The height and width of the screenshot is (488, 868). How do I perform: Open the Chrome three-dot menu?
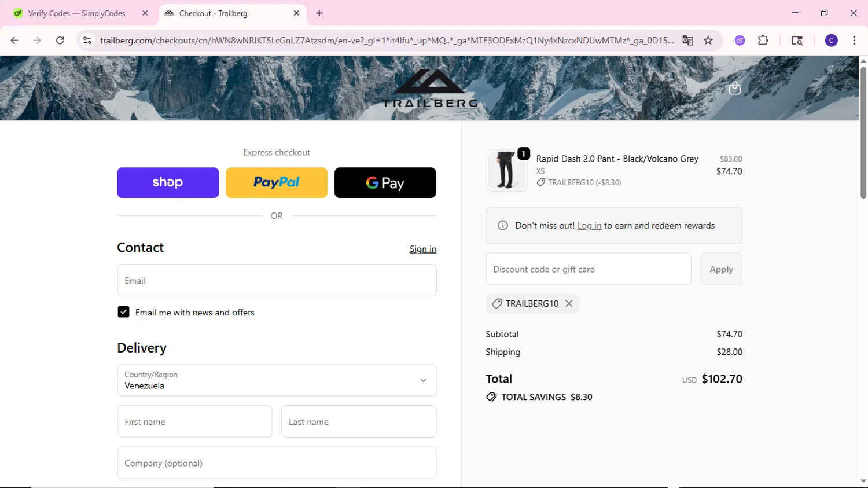pyautogui.click(x=854, y=41)
